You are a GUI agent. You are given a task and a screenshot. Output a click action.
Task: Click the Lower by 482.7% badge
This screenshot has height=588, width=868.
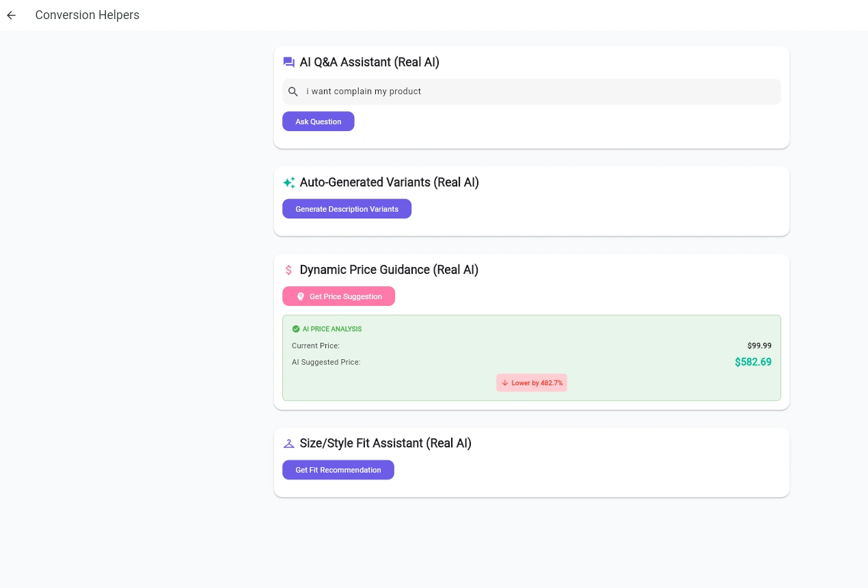pos(532,383)
